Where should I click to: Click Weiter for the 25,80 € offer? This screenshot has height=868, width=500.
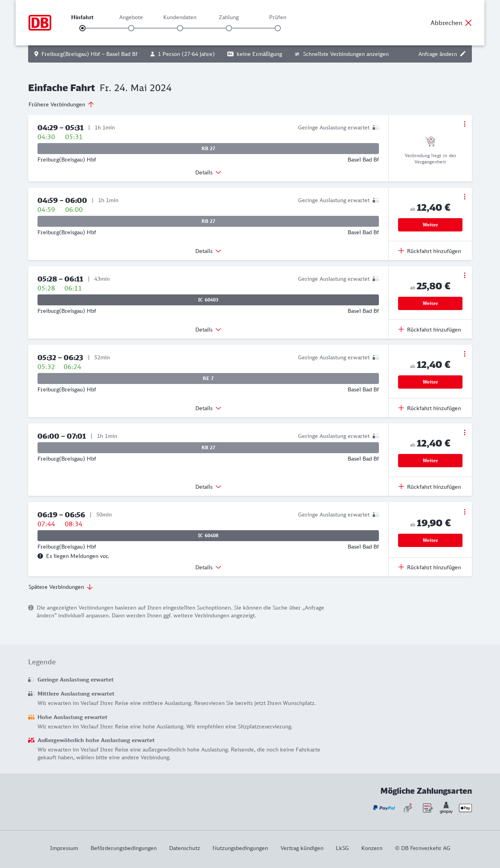click(x=430, y=303)
